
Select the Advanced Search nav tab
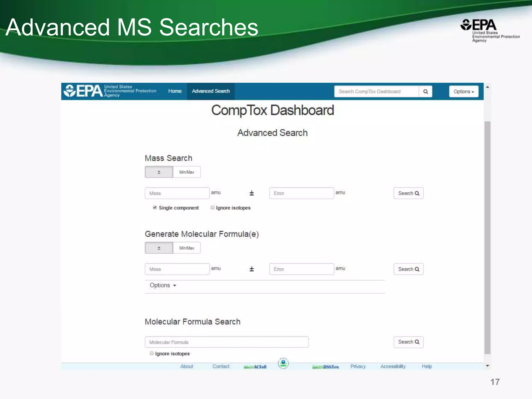[211, 91]
